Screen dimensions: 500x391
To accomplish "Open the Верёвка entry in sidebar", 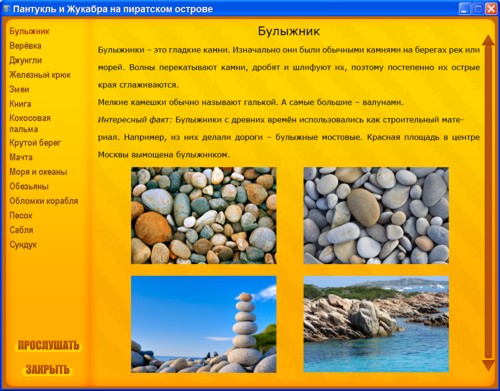I will [x=25, y=46].
